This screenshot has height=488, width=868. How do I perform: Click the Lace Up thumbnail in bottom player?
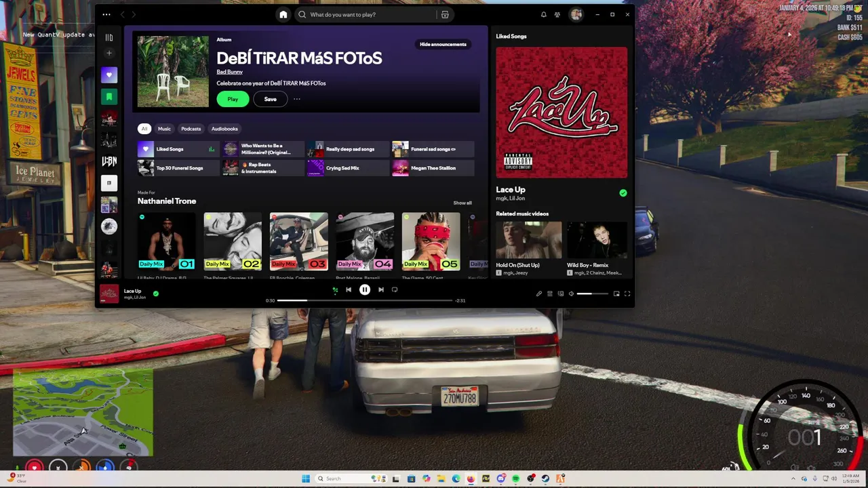109,293
